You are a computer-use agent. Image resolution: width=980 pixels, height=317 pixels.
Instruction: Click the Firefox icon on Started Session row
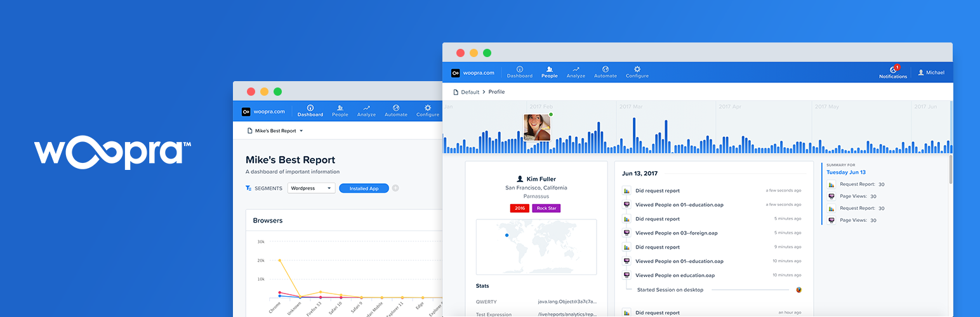tap(798, 290)
